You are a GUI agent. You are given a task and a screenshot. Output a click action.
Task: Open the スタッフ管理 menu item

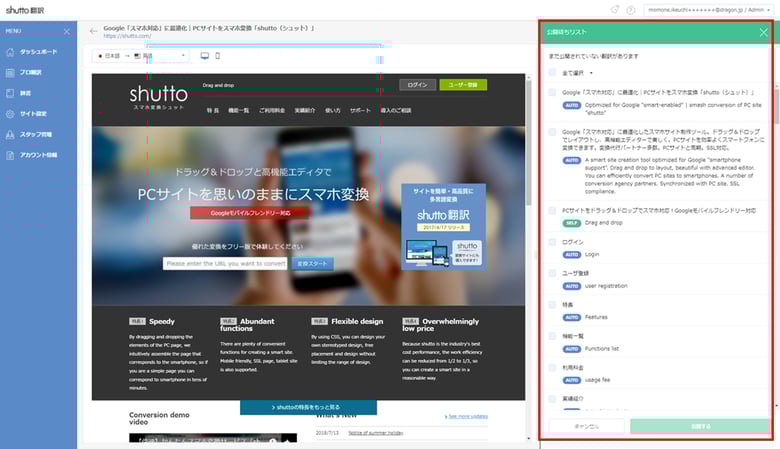[x=38, y=134]
